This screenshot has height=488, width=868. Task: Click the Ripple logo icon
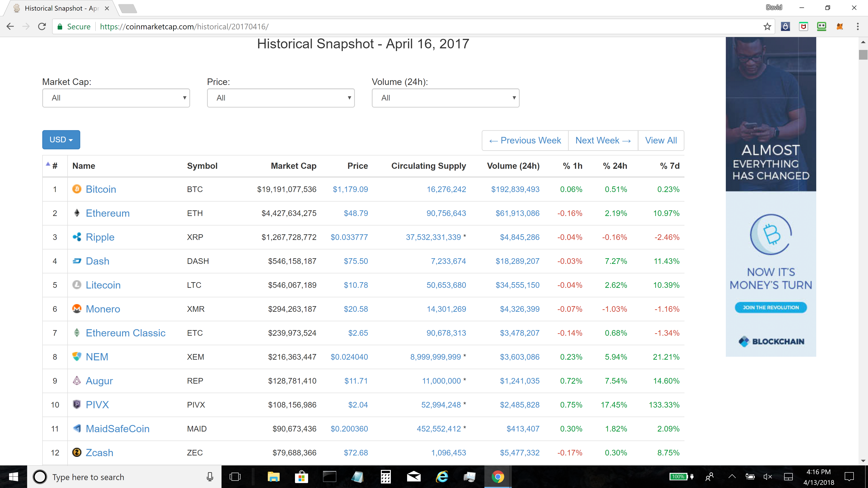click(77, 237)
